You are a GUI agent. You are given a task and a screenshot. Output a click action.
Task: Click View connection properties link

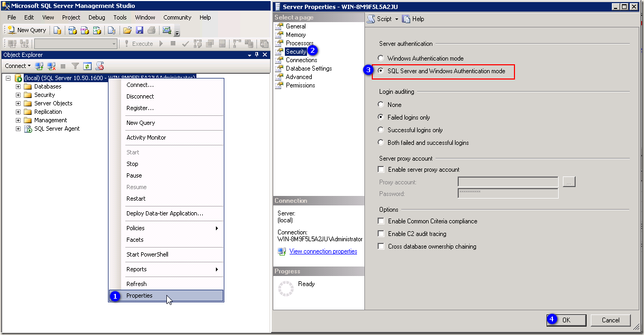[323, 251]
